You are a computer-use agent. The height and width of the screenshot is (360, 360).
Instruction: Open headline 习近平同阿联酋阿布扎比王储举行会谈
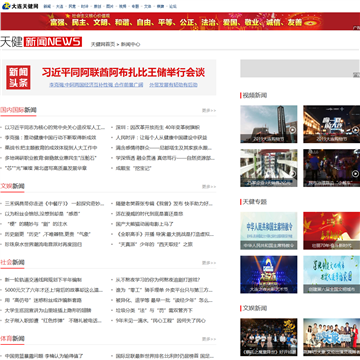(x=123, y=72)
